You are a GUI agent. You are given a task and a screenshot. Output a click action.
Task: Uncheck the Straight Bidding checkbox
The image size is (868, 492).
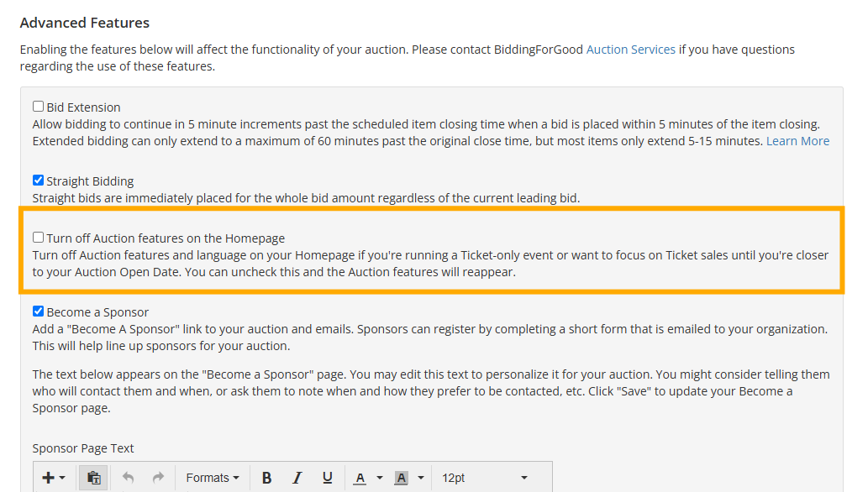click(x=38, y=181)
